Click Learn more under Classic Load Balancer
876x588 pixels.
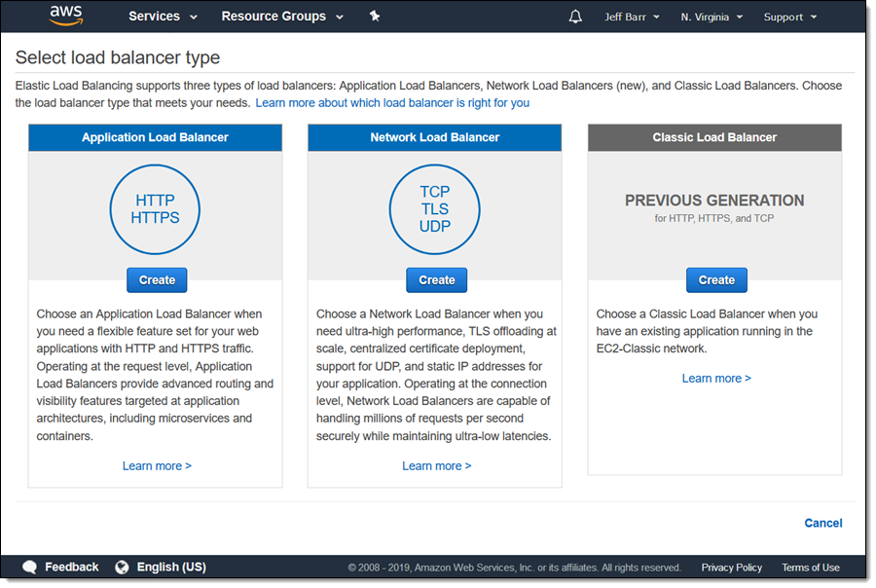tap(716, 378)
